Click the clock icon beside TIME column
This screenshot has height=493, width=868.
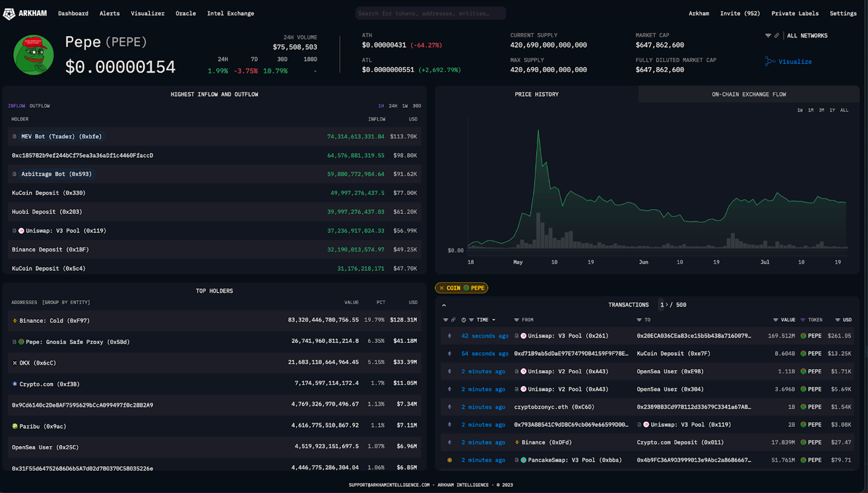[464, 320]
